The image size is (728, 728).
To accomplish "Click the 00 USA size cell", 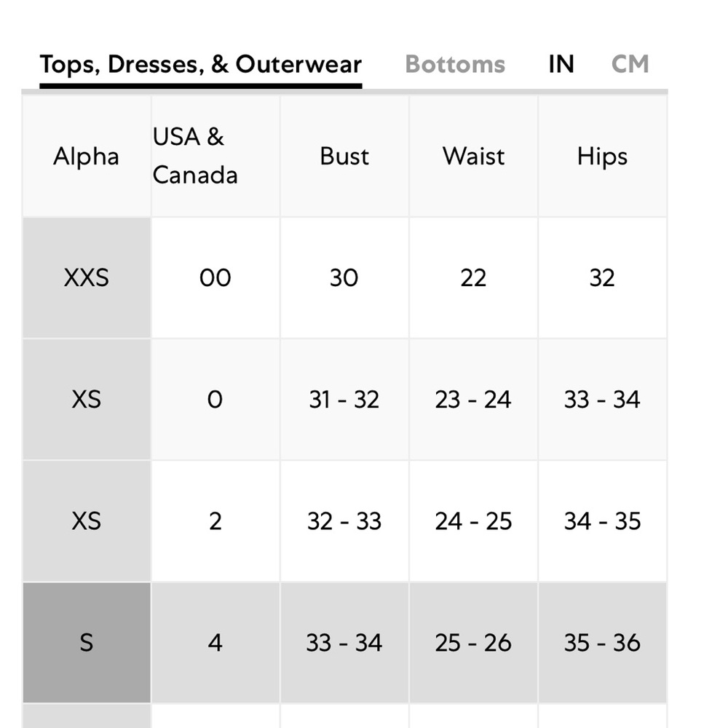I will pyautogui.click(x=215, y=277).
